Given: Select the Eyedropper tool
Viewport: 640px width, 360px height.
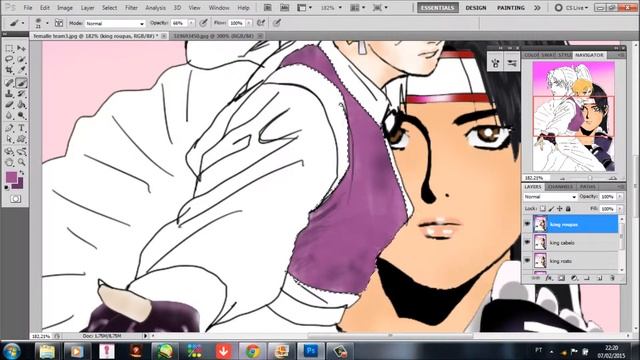Looking at the screenshot, I should (x=21, y=71).
